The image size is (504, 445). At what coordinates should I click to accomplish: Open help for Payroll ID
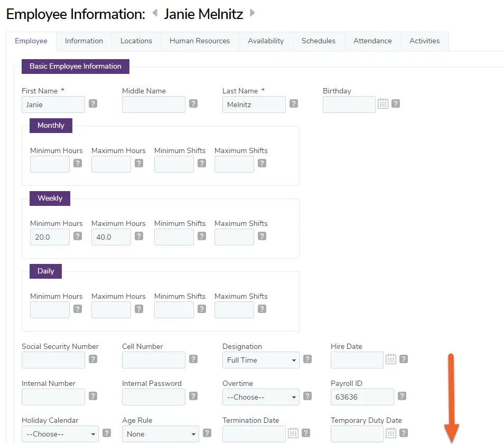[402, 396]
